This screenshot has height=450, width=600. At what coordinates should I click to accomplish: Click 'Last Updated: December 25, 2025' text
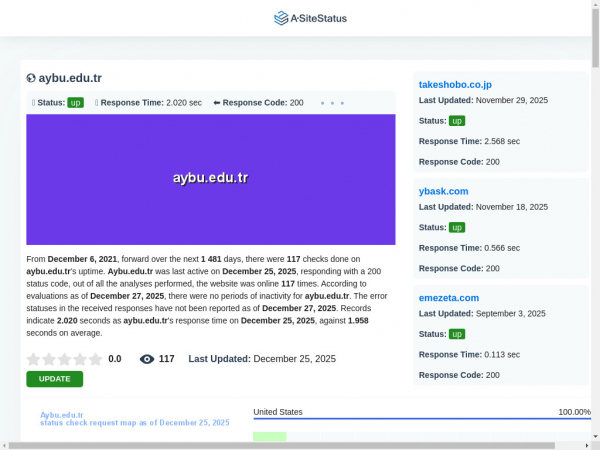(262, 359)
